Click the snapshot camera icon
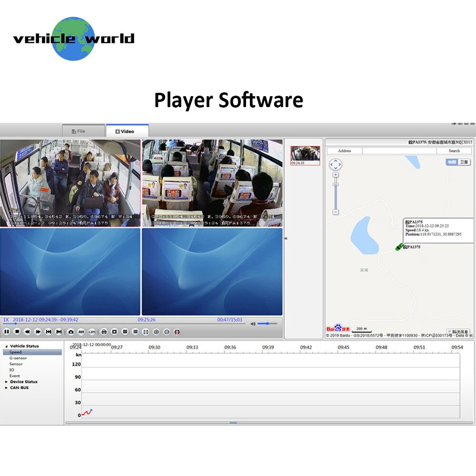The image size is (476, 476). pos(71,331)
